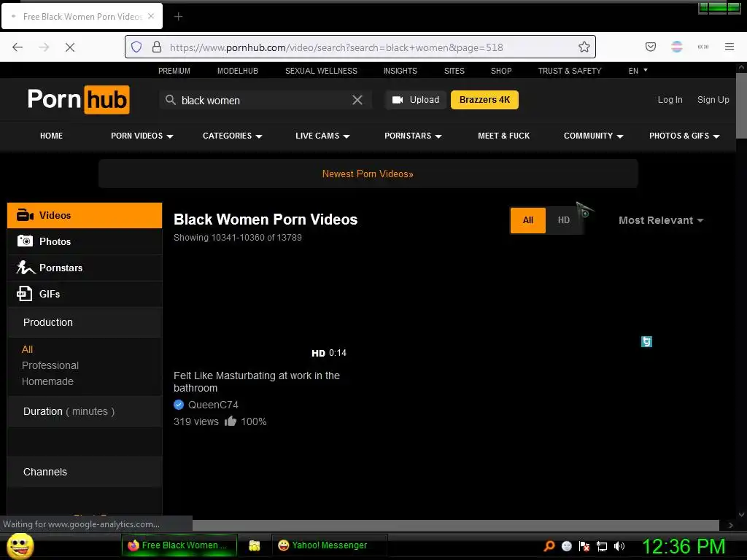Open Shop in the top bar
Viewport: 747px width, 560px height.
[501, 71]
